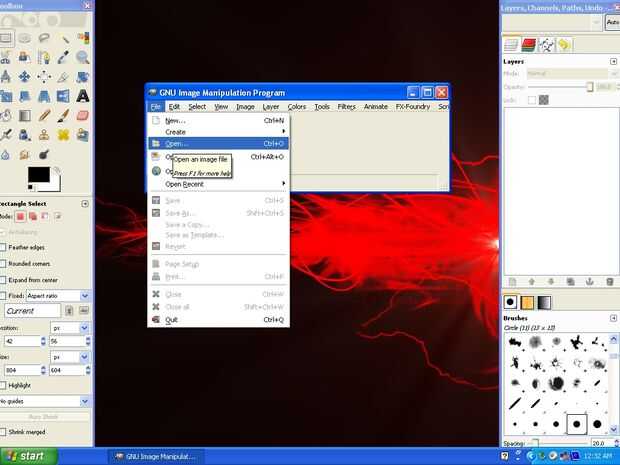The image size is (620, 465).
Task: Open the No guides dropdown
Action: tap(45, 401)
